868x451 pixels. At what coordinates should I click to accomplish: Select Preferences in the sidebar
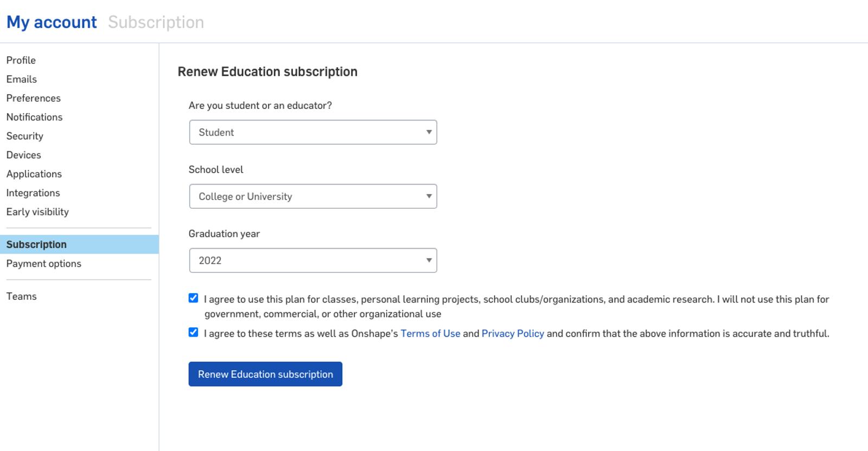click(x=34, y=98)
